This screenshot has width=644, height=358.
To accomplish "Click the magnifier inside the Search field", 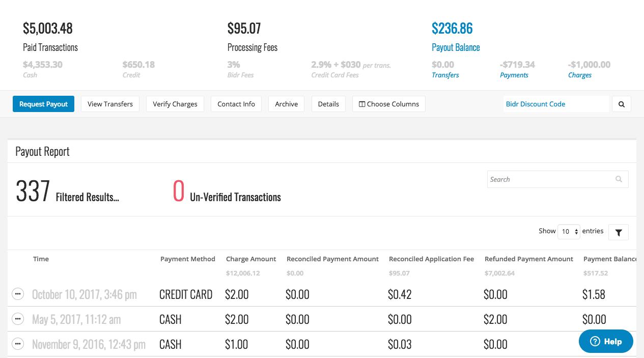I will point(619,179).
